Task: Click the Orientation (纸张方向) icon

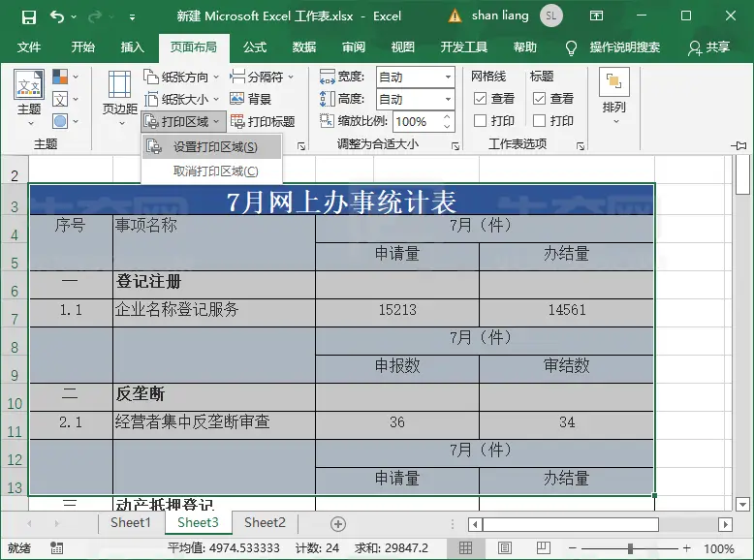Action: (x=151, y=77)
